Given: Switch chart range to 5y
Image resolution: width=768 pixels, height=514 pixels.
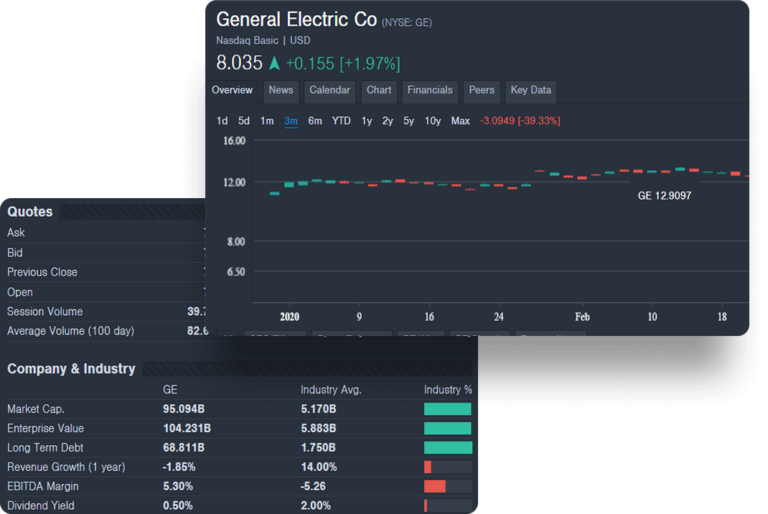Looking at the screenshot, I should 409,121.
